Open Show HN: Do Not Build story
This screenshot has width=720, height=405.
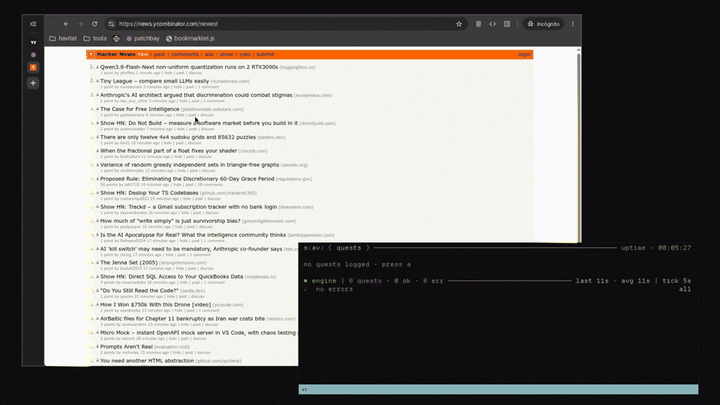coord(199,123)
